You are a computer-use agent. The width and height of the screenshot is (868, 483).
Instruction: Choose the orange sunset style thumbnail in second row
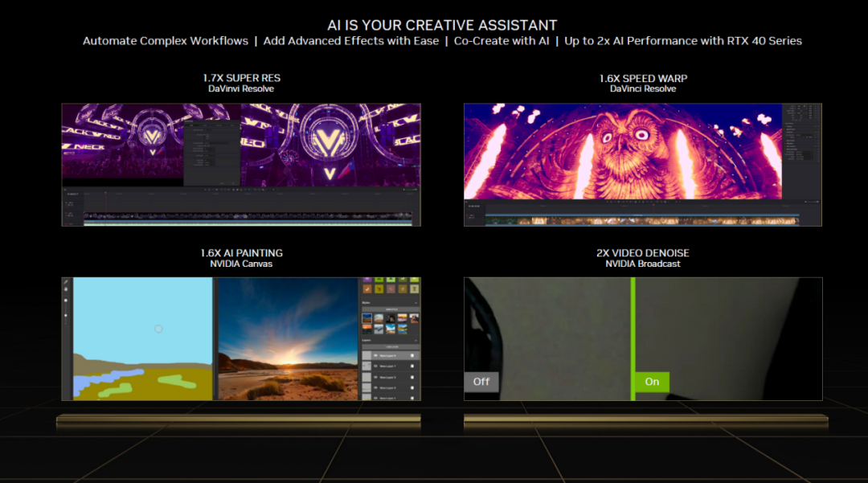(x=367, y=330)
